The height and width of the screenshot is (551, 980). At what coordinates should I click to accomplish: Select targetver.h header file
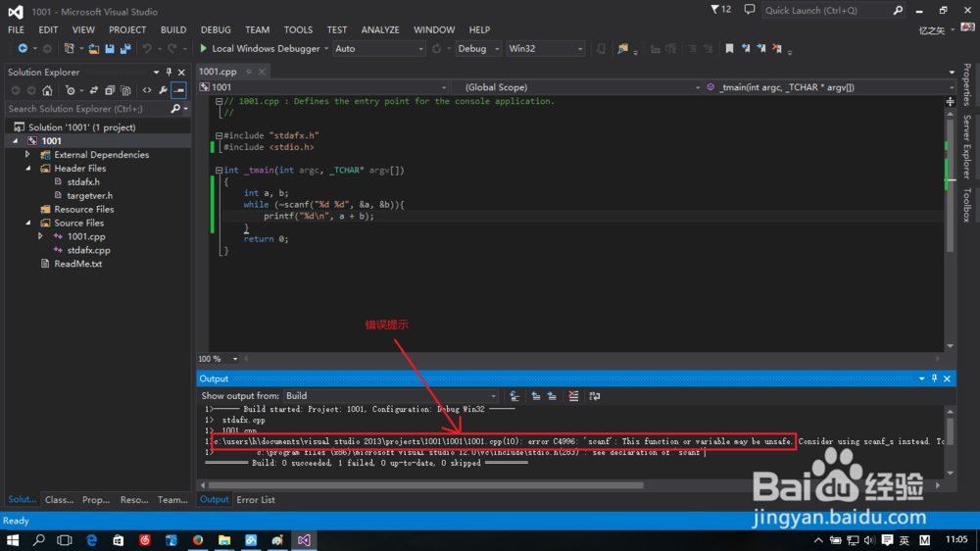pos(89,196)
